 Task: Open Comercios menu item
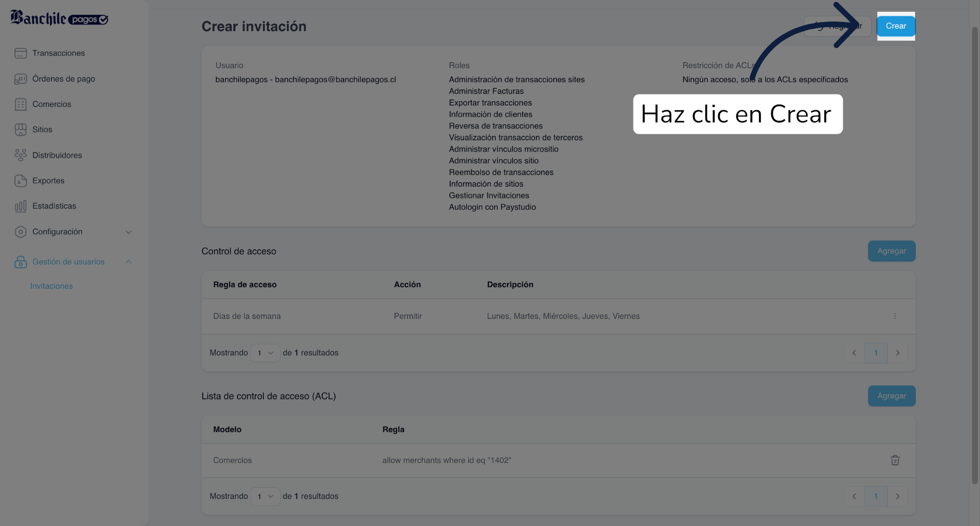[x=52, y=104]
